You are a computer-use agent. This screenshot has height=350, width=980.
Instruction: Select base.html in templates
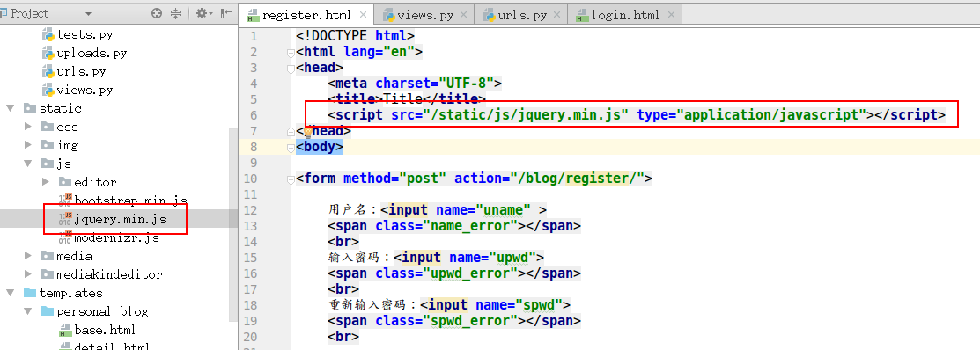[x=105, y=330]
